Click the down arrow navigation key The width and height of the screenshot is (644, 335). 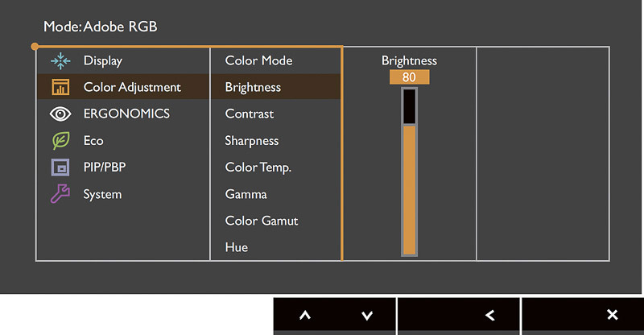[x=367, y=315]
